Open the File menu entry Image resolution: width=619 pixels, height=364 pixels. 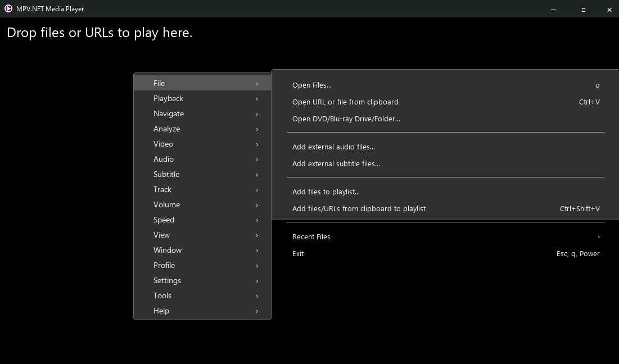[202, 83]
